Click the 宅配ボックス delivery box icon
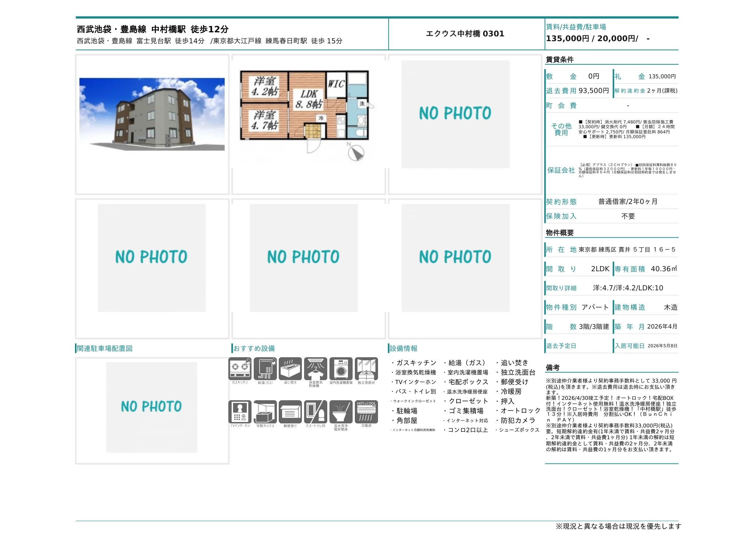 [x=265, y=412]
